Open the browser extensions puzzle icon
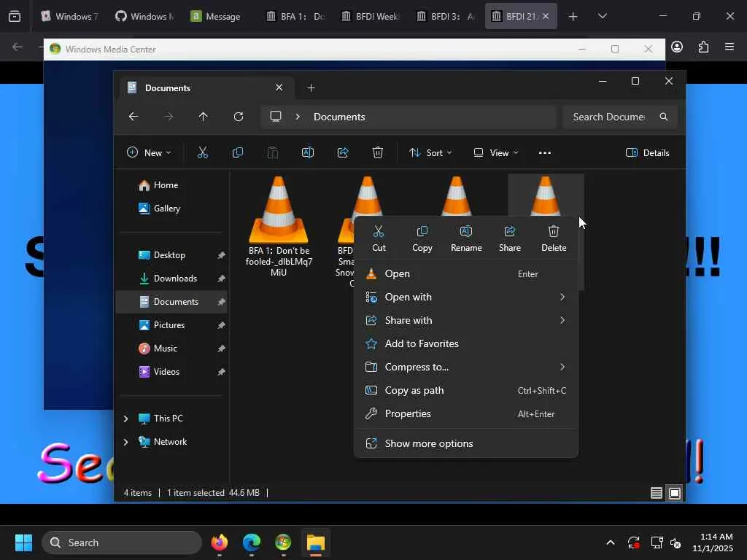 coord(704,47)
